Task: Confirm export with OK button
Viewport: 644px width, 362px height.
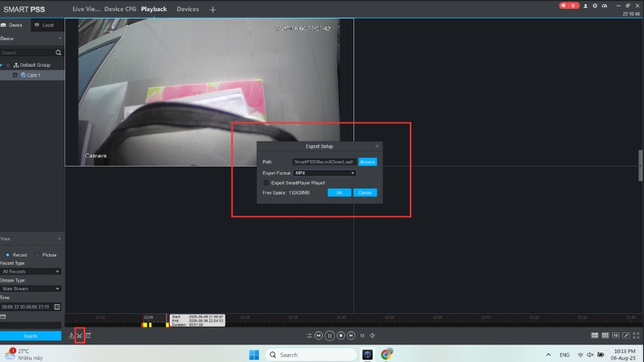Action: (339, 193)
